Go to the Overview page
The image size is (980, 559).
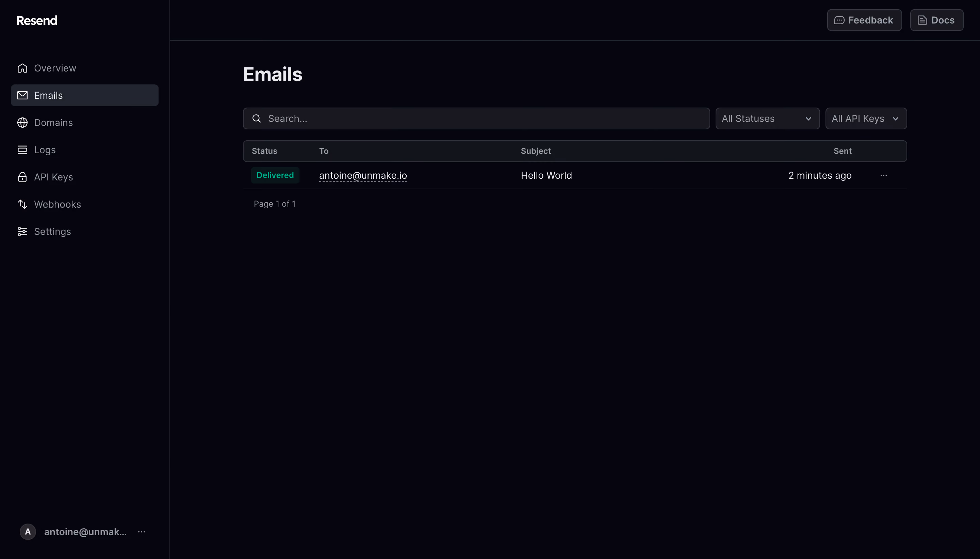coord(55,68)
